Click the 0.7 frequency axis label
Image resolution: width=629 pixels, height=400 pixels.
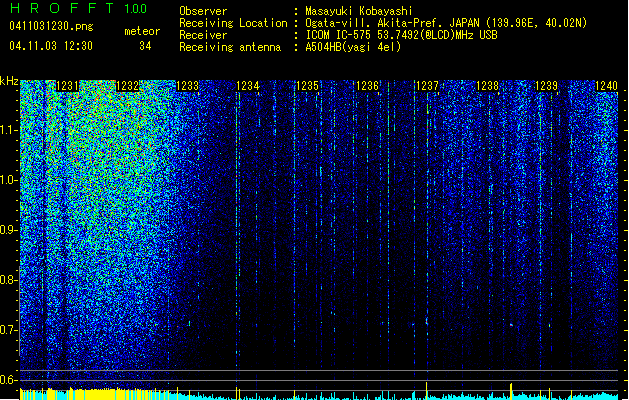9,330
